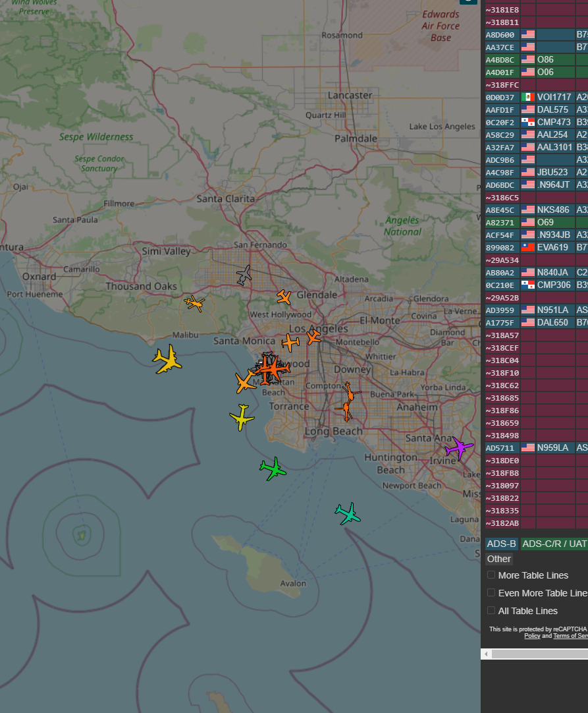Open the reCAPTCHA Policy link
The height and width of the screenshot is (713, 588).
[532, 636]
